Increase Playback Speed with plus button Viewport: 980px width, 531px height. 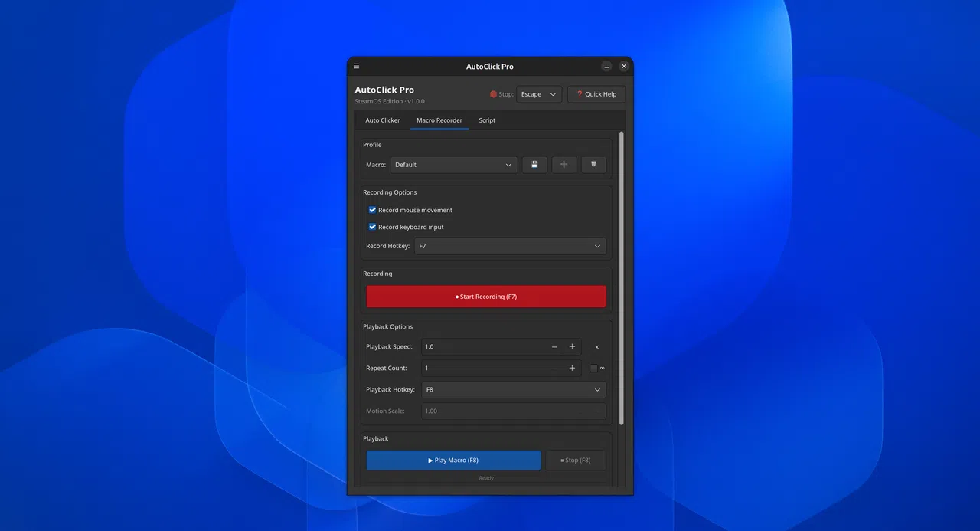[572, 347]
